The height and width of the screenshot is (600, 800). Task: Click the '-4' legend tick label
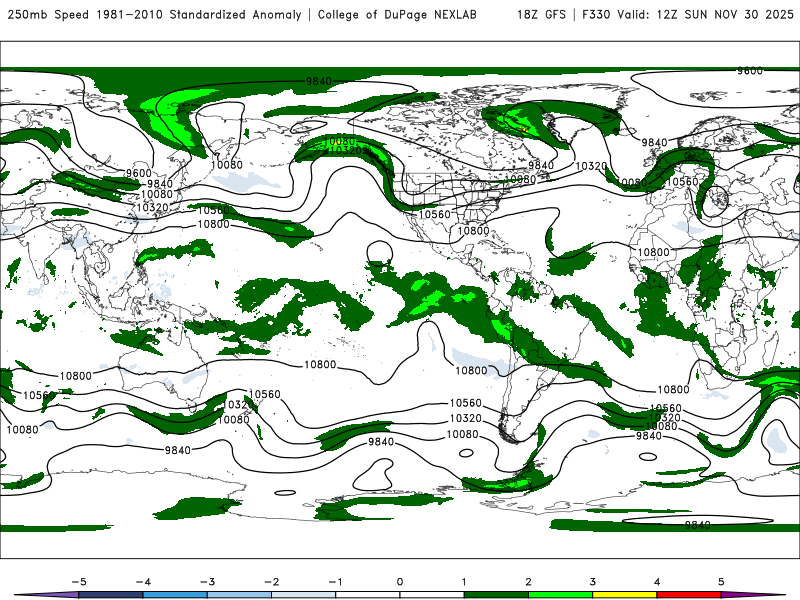tap(143, 582)
